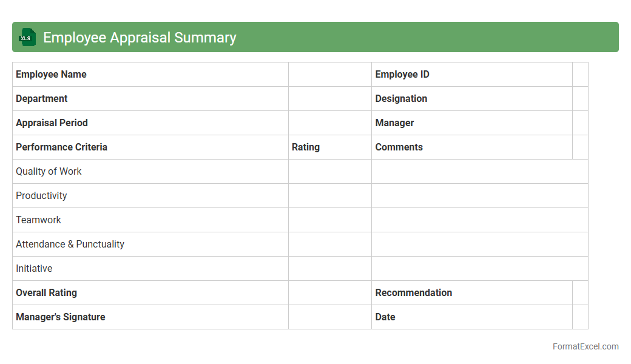Viewport: 631px width, 364px height.
Task: Open the FormatExcel.com link
Action: coord(585,346)
